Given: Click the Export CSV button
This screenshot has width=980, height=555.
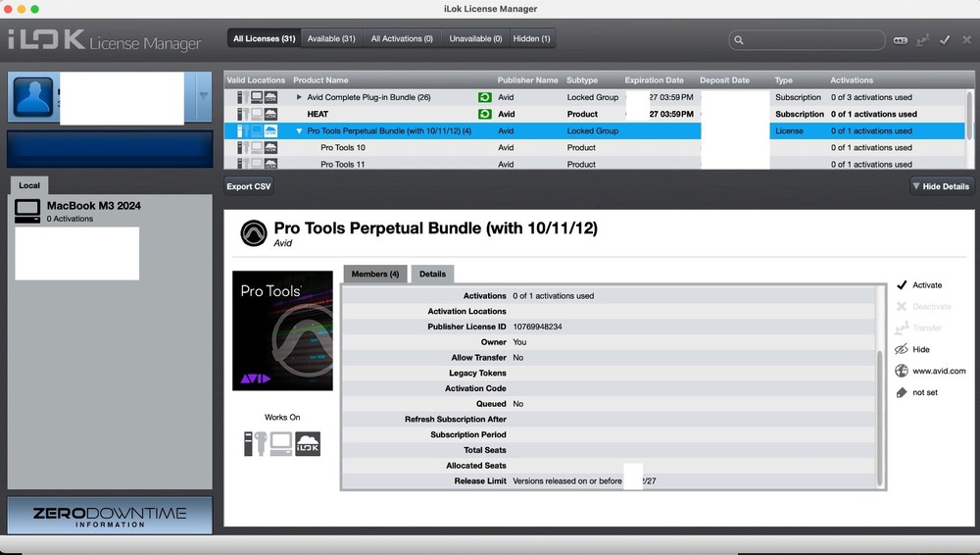Looking at the screenshot, I should 249,186.
